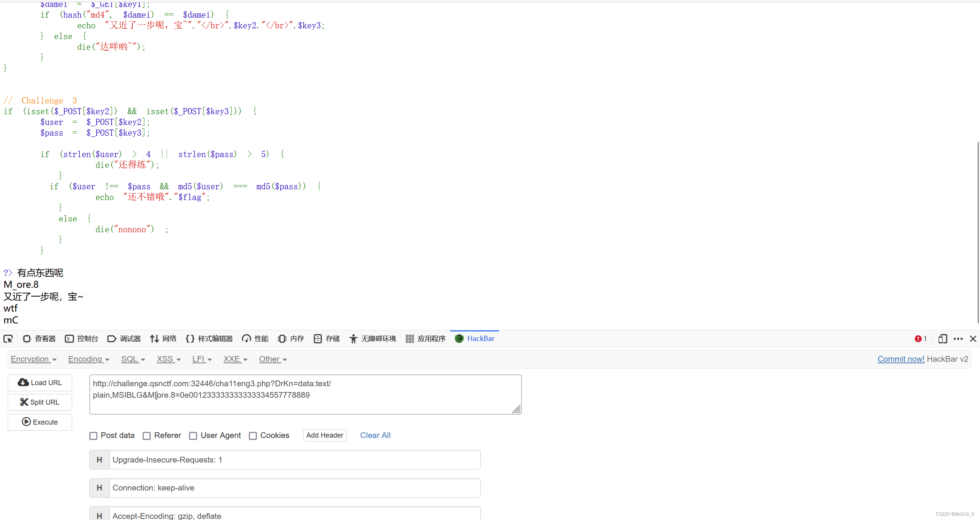This screenshot has height=520, width=980.
Task: Enable the Referer checkbox
Action: tap(147, 436)
